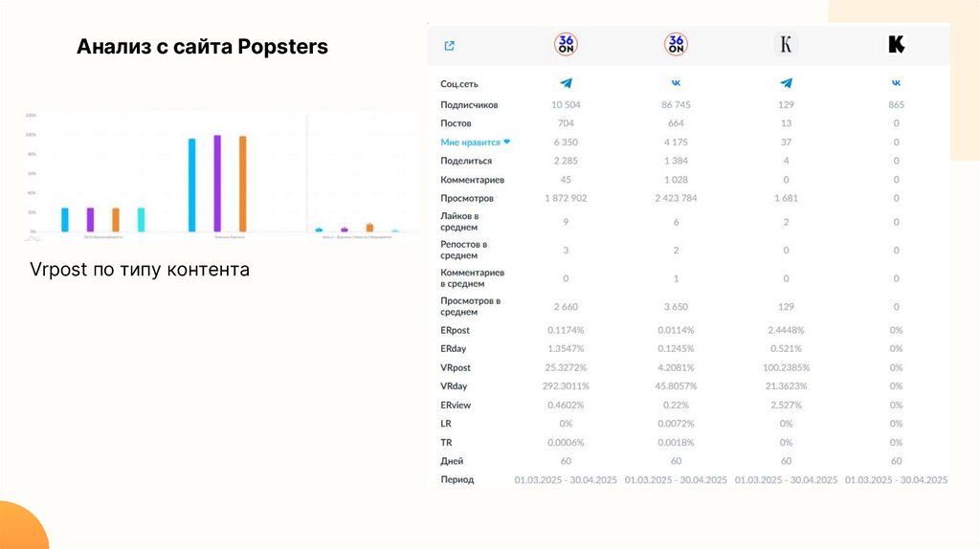Click the 'Репостов в среднем' row label

pos(463,250)
